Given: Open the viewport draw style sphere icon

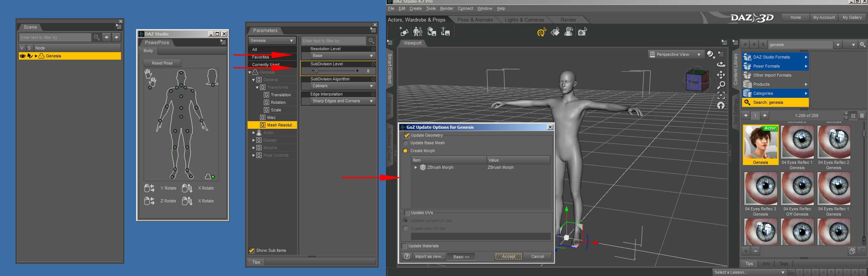Looking at the screenshot, I should 710,54.
